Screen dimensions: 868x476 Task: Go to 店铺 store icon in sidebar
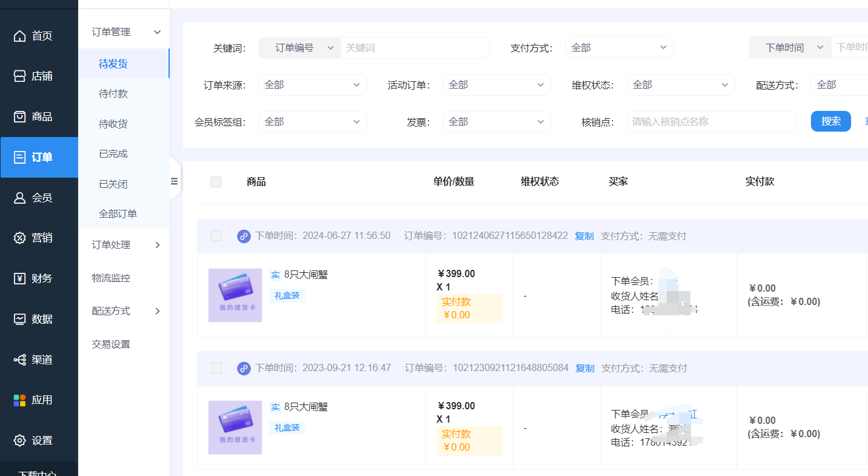(x=20, y=76)
